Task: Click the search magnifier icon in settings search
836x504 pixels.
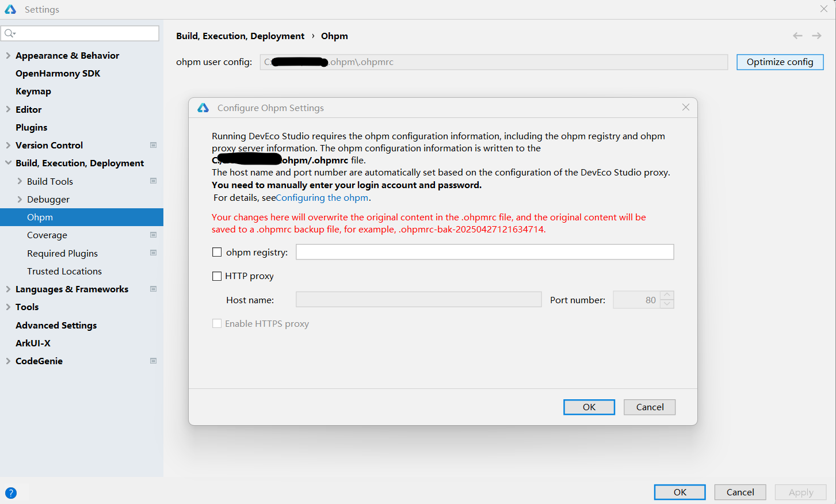Action: pyautogui.click(x=10, y=33)
